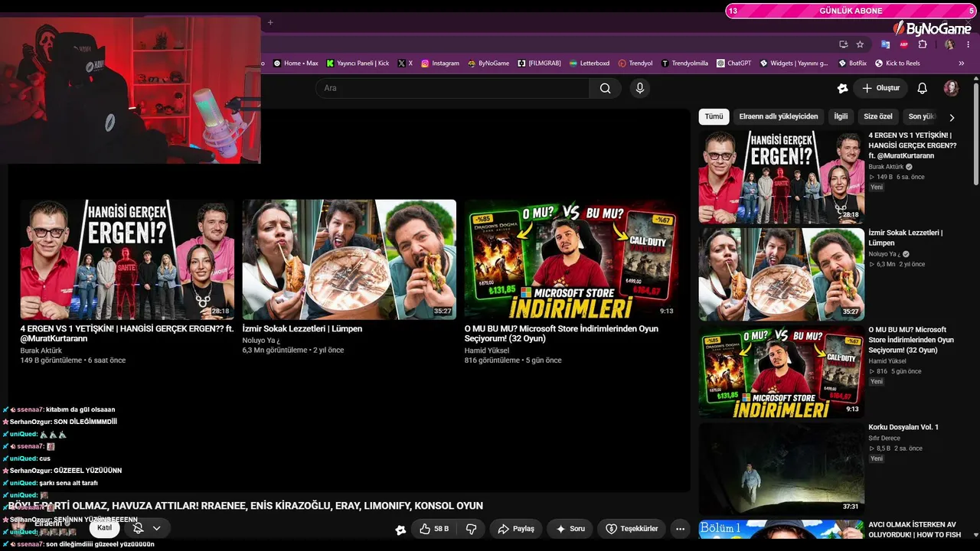980x551 pixels.
Task: Click the Teşekkürler thanks button
Action: [x=632, y=529]
